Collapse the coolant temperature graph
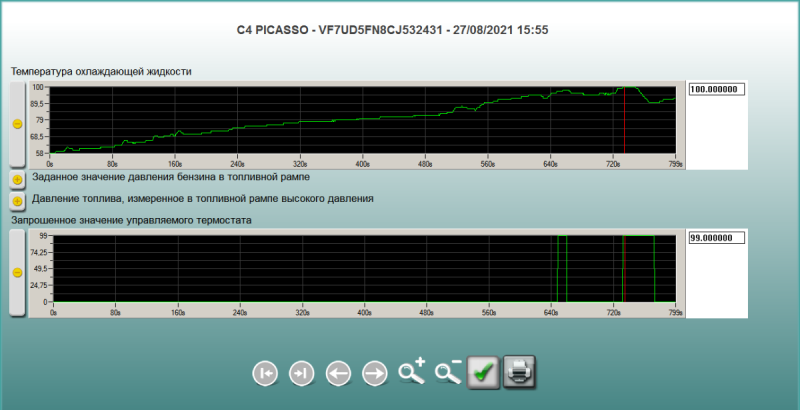The image size is (800, 410). (x=17, y=124)
